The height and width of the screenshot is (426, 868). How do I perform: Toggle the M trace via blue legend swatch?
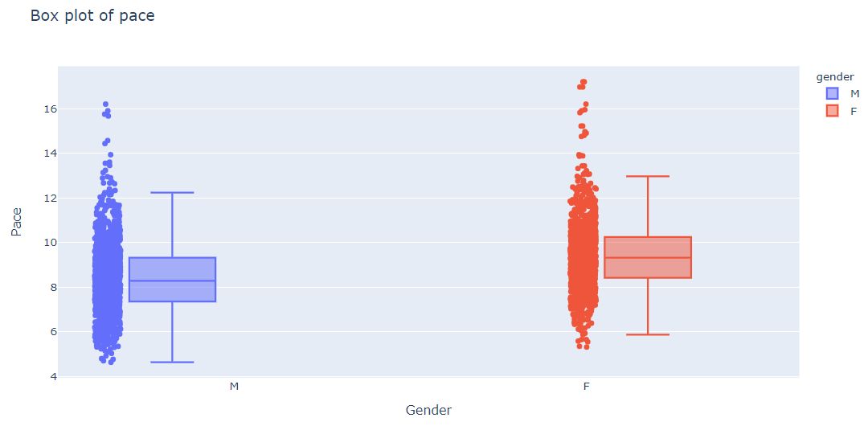832,93
